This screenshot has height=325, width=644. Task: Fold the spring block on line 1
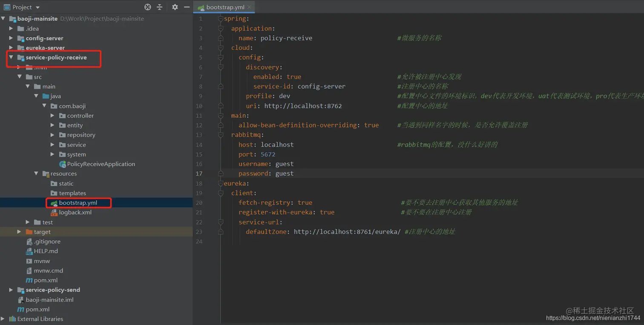tap(221, 19)
